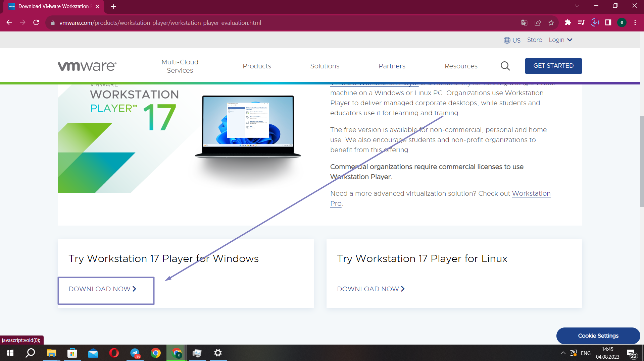Open the tab search chevron in title bar
This screenshot has height=361, width=644.
[x=577, y=6]
